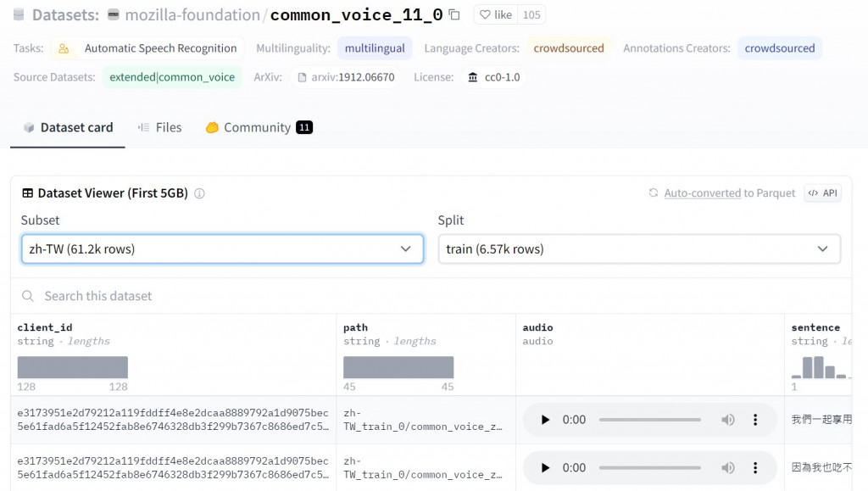Click the Community hands icon
Screen dimensions: 868x491
(x=212, y=128)
